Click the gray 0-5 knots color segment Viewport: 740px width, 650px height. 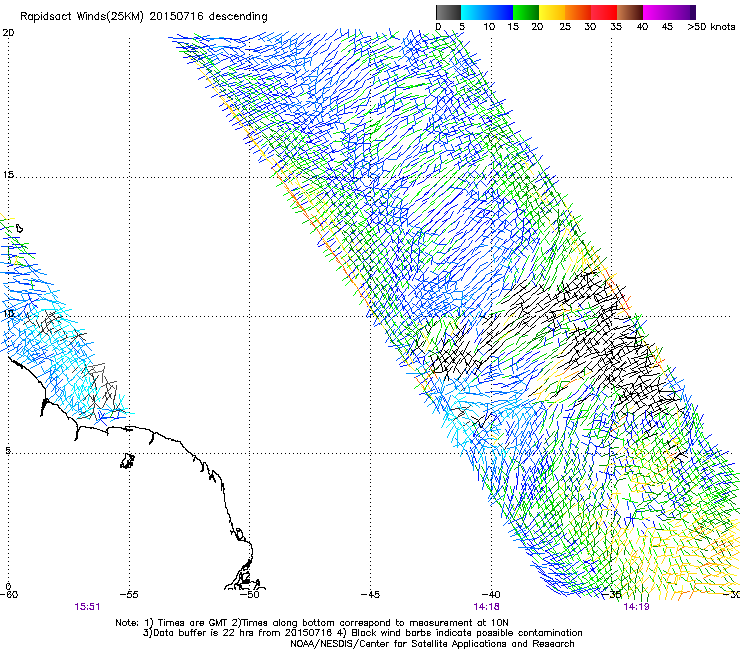448,12
